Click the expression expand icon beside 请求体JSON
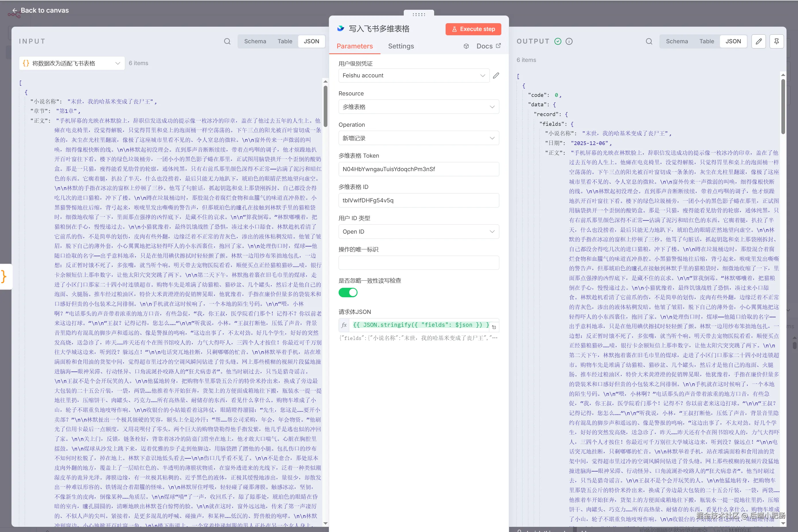 click(494, 327)
